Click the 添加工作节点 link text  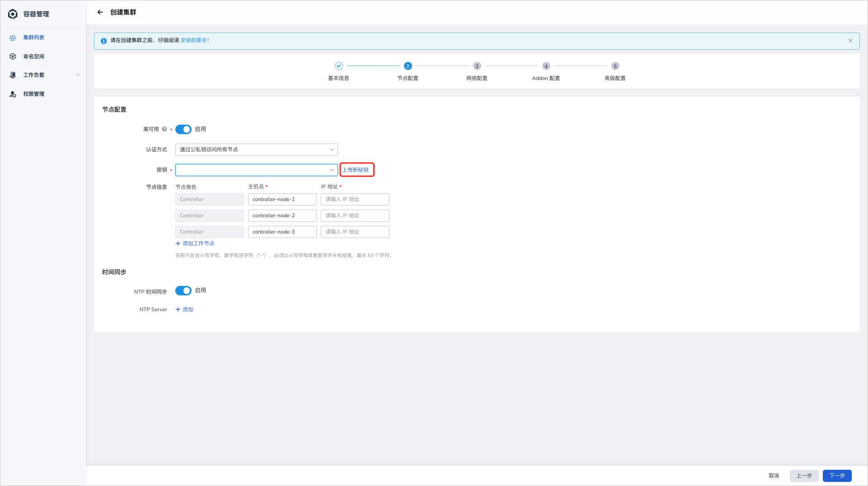[x=198, y=243]
